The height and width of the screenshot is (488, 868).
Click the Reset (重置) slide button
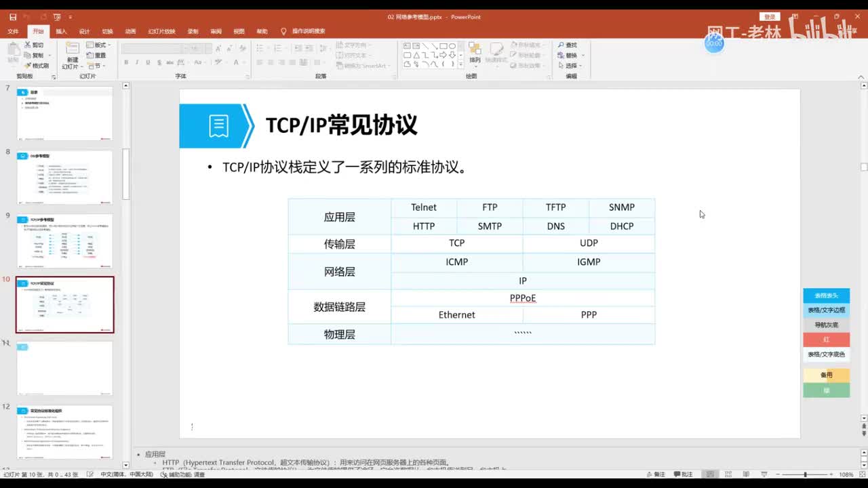point(96,55)
